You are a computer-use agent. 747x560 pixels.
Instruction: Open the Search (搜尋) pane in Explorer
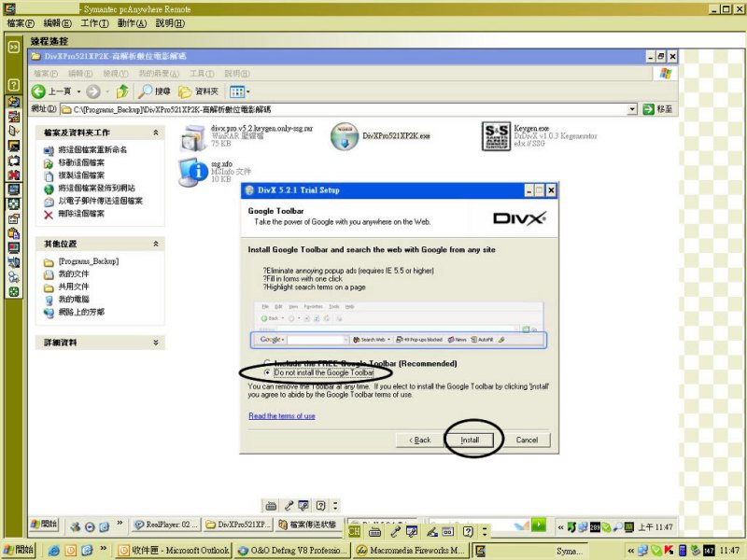point(154,91)
